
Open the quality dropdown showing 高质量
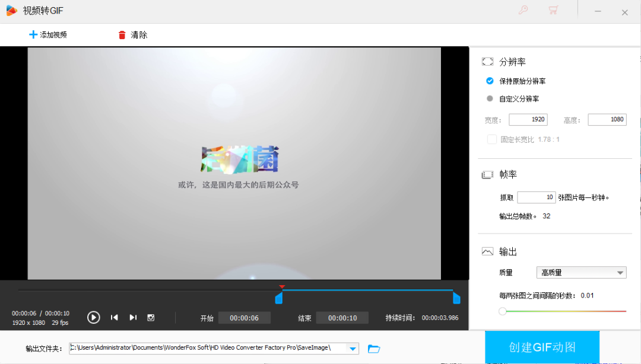point(581,273)
